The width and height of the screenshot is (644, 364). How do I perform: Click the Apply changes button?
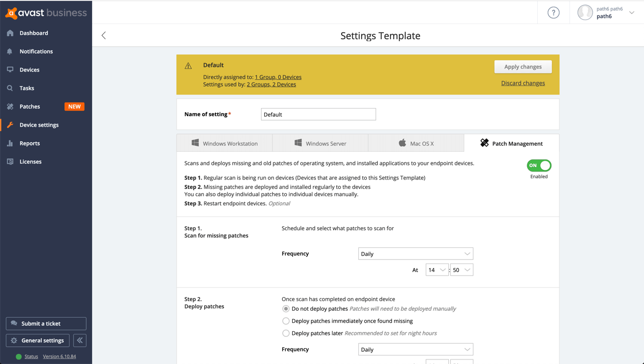point(523,67)
